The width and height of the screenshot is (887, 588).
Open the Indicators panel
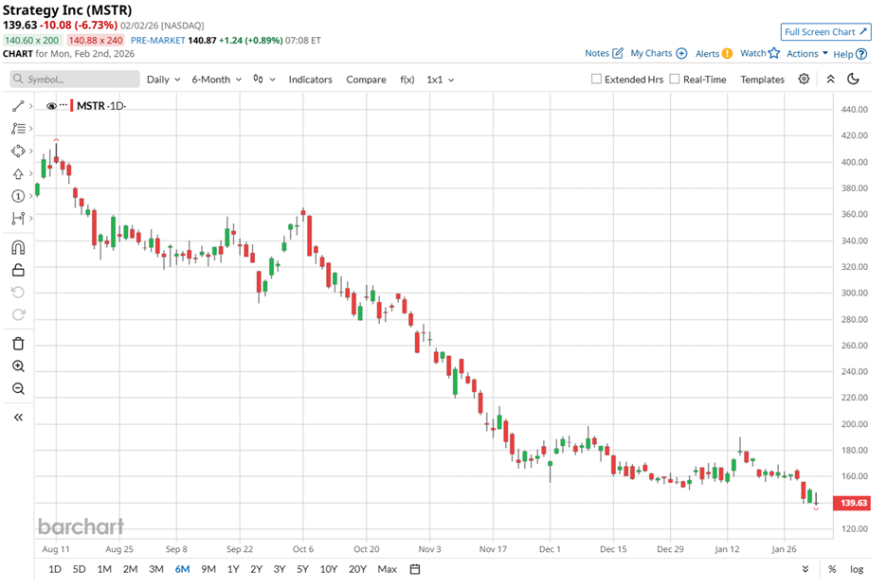click(x=310, y=80)
